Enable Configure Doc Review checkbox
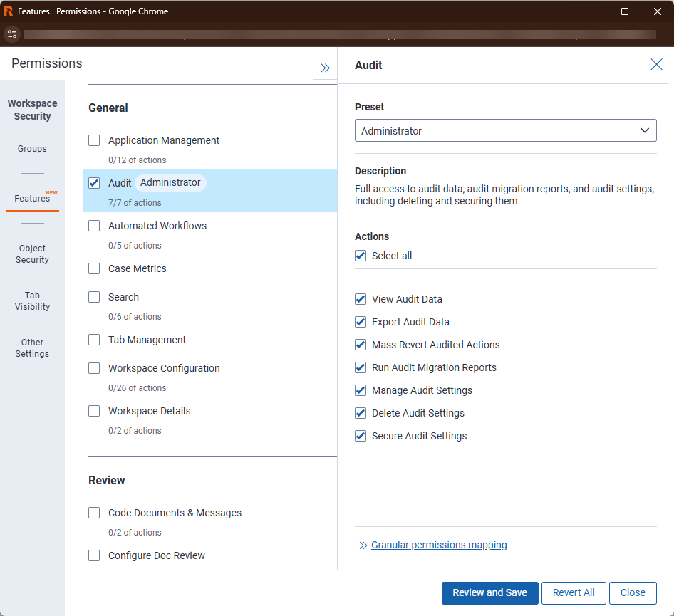674x616 pixels. coord(94,555)
